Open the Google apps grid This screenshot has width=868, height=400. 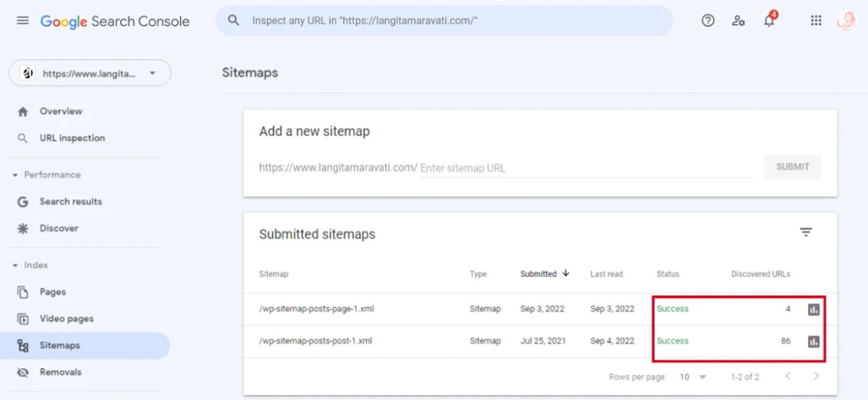click(816, 21)
